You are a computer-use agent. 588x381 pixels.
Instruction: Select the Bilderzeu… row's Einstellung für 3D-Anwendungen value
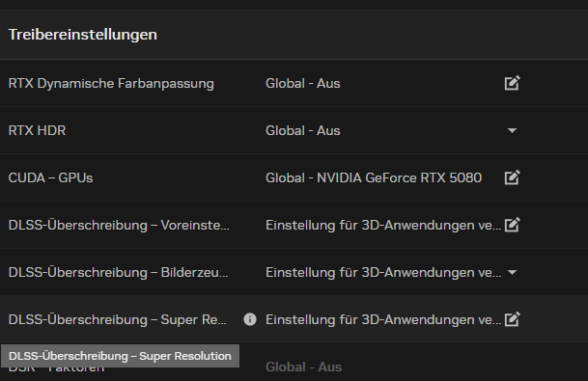coord(383,272)
